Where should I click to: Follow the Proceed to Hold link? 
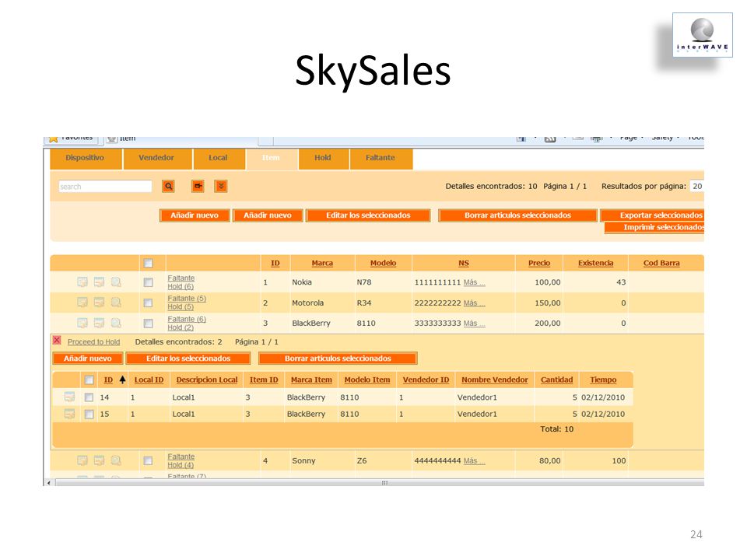pyautogui.click(x=93, y=342)
